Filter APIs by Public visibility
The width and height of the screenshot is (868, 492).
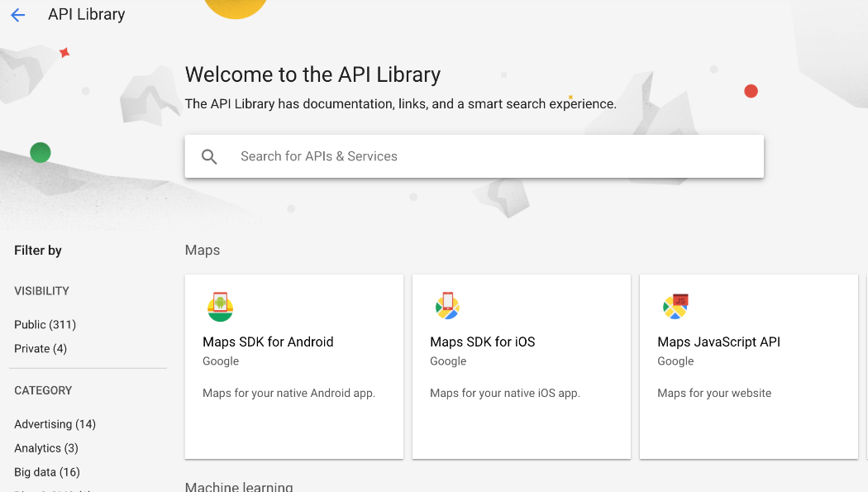pyautogui.click(x=45, y=324)
